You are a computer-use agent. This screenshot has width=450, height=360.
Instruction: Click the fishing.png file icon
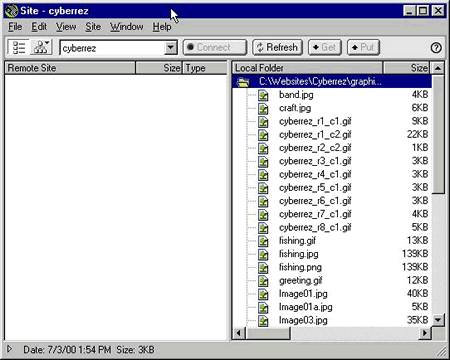pyautogui.click(x=263, y=268)
